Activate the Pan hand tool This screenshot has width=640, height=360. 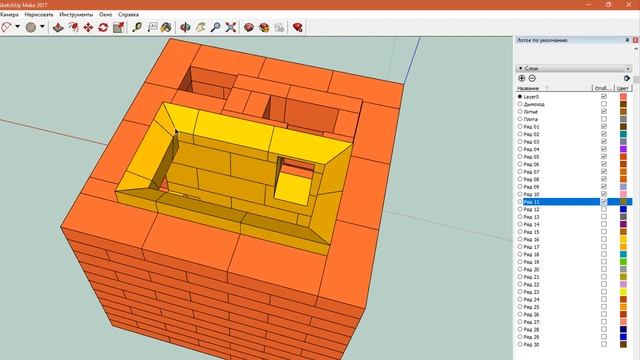pos(200,27)
